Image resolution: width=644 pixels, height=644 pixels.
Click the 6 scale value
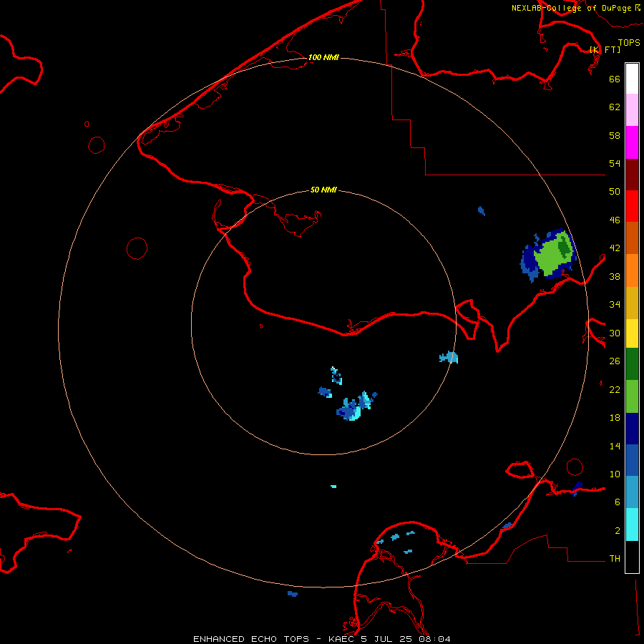click(x=618, y=502)
